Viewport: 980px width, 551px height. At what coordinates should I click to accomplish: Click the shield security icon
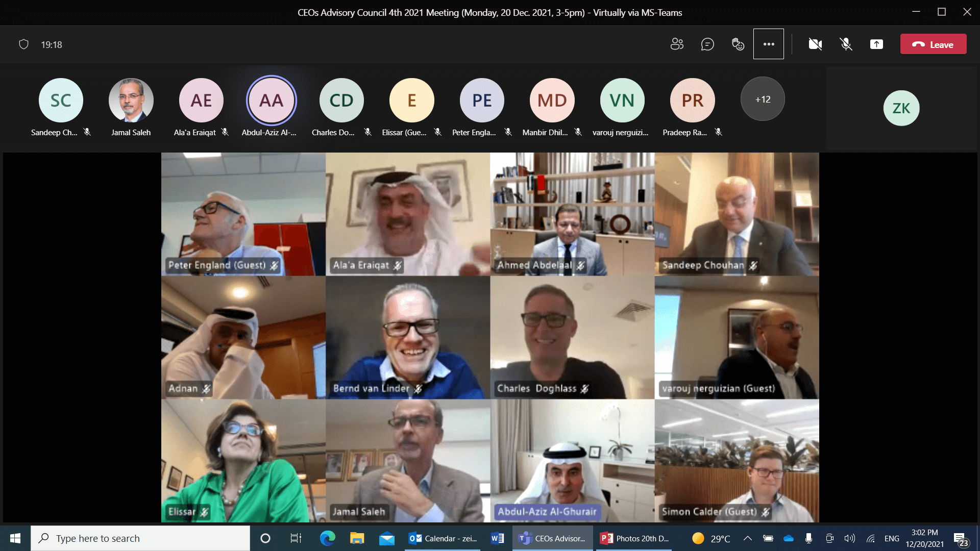pyautogui.click(x=23, y=44)
